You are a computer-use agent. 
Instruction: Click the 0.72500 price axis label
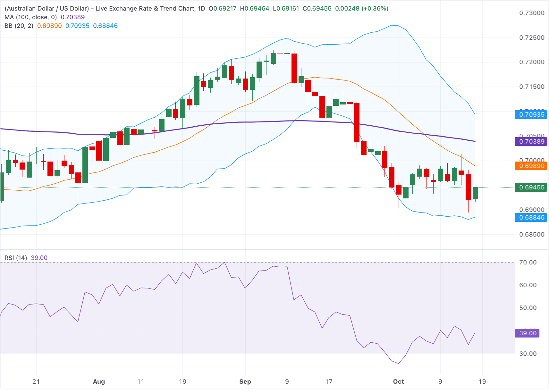(532, 38)
